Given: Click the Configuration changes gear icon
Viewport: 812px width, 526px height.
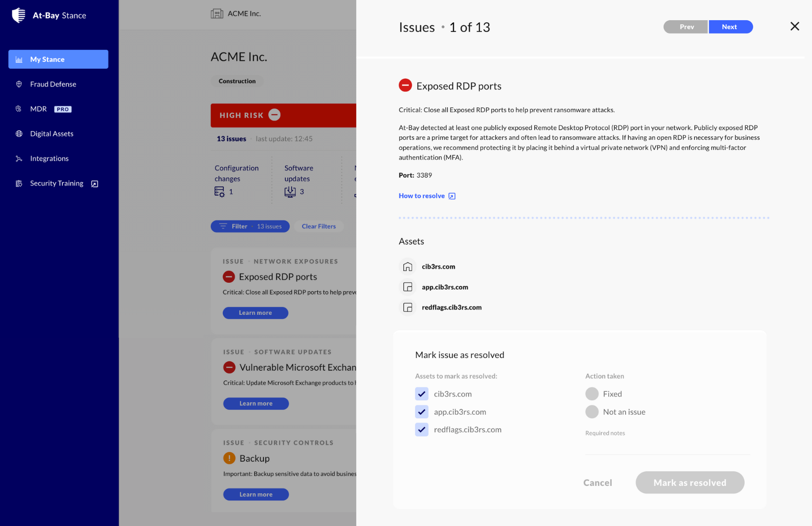Looking at the screenshot, I should pyautogui.click(x=219, y=192).
